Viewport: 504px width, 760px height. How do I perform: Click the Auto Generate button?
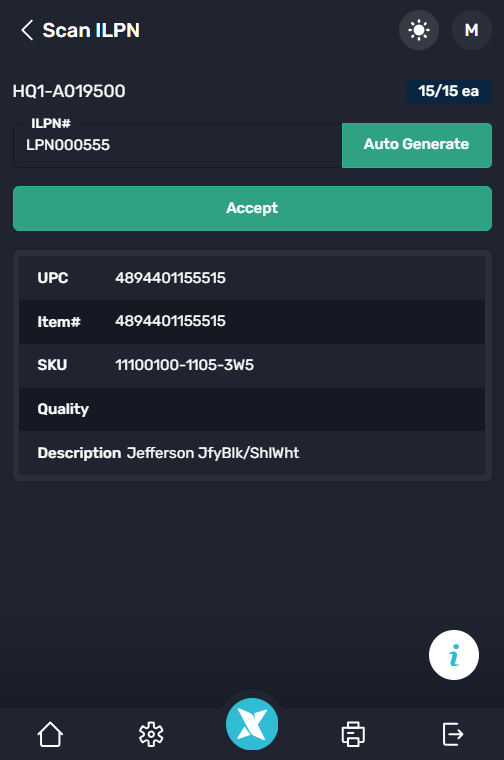point(417,145)
